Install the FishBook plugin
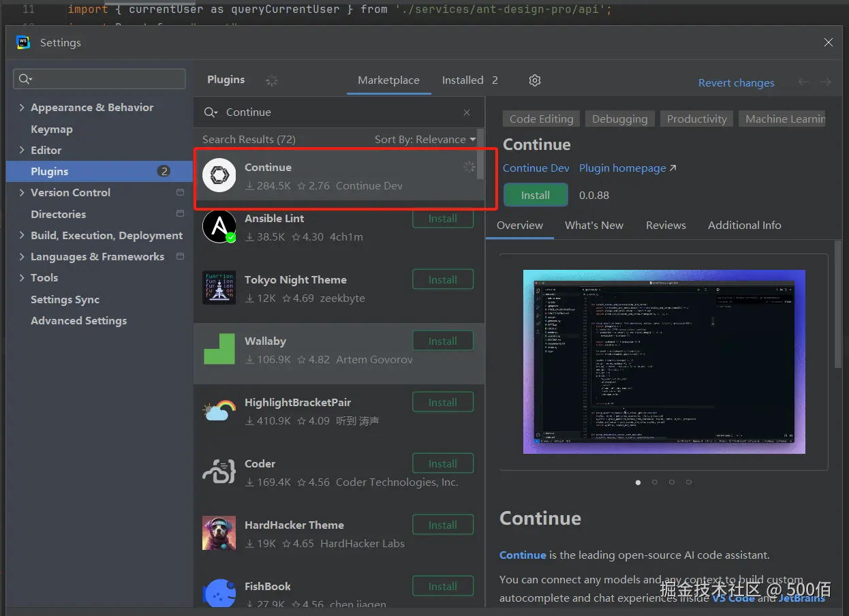This screenshot has height=616, width=849. 443,586
